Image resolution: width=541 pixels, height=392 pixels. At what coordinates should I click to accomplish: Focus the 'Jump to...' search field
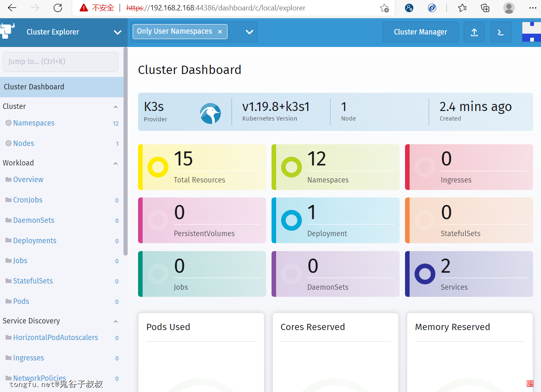(60, 62)
